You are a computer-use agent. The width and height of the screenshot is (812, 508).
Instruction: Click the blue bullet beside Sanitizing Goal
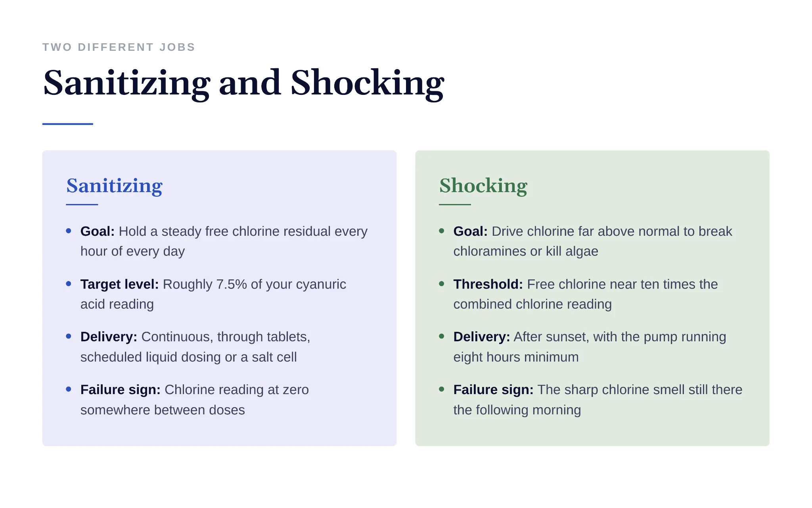tap(69, 231)
